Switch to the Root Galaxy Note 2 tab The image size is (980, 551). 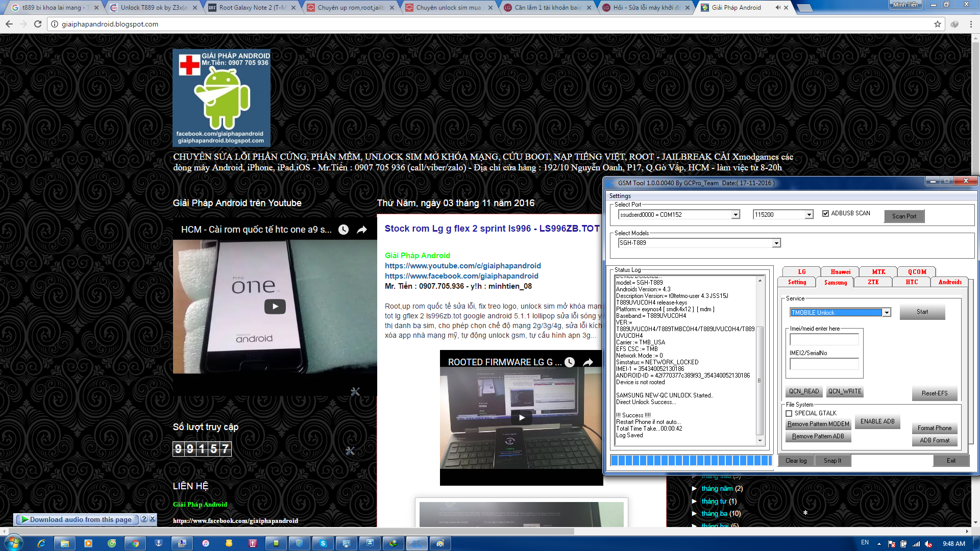[252, 8]
